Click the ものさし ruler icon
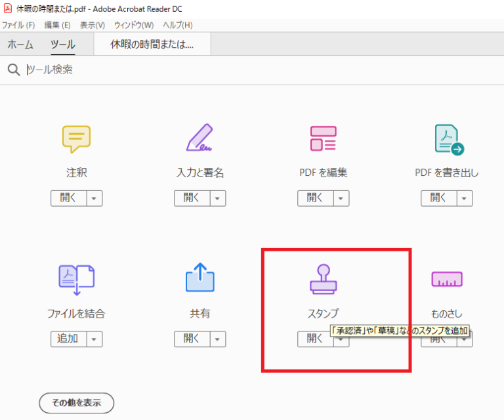The image size is (504, 420). [447, 279]
